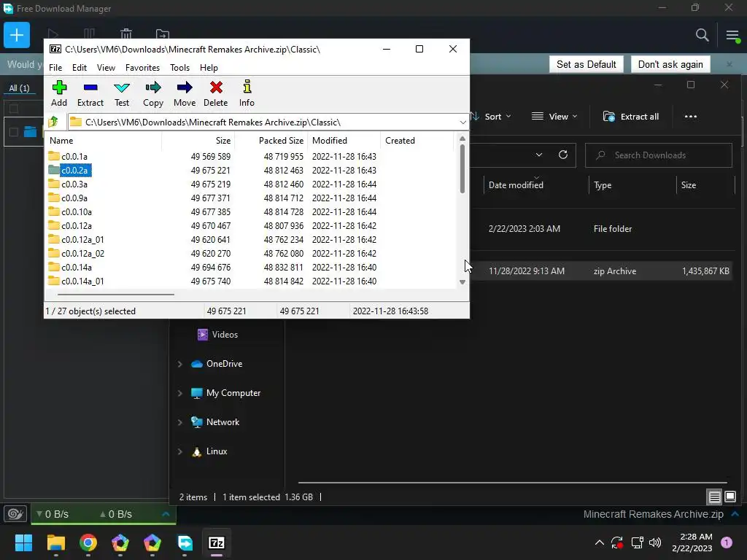Switch File Explorer to details view icon
Image resolution: width=747 pixels, height=560 pixels.
[715, 497]
